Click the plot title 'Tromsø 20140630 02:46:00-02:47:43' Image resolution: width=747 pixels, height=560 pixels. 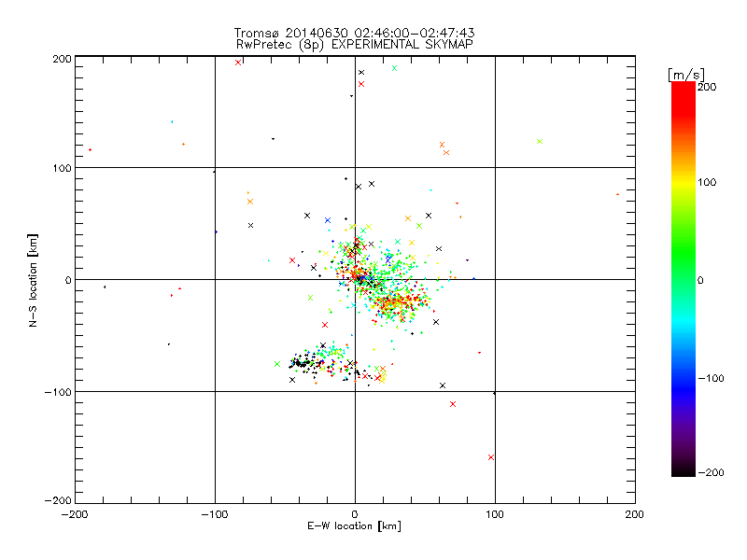pyautogui.click(x=354, y=33)
